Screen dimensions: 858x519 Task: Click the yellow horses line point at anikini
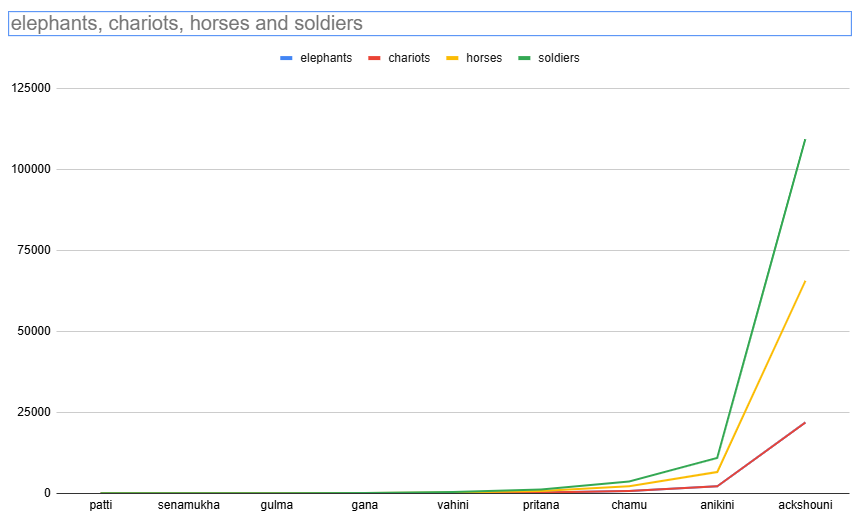pos(717,472)
